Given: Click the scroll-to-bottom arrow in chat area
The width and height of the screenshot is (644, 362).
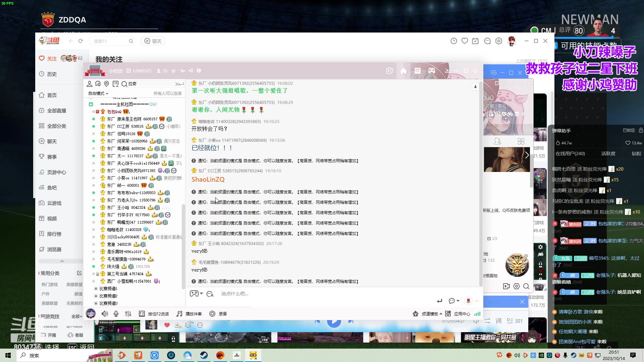Looking at the screenshot, I should [475, 87].
